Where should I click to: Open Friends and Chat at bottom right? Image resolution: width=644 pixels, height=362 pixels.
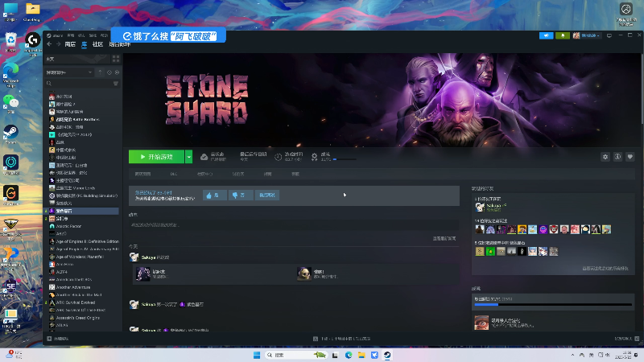627,339
